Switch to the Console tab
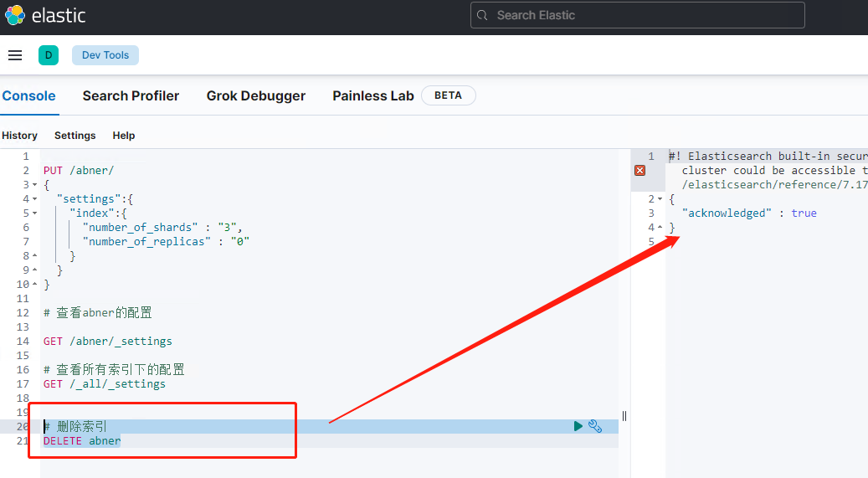Screen dimensions: 868x478 pos(28,95)
